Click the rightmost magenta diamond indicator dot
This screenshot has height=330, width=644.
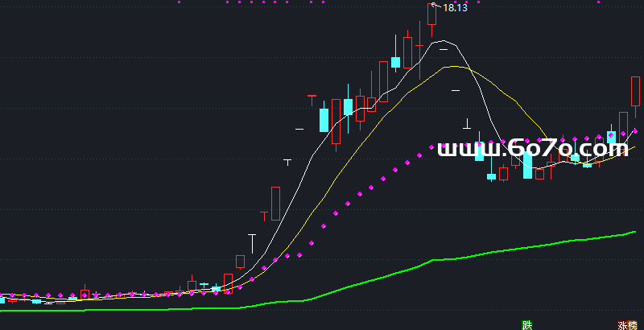pos(636,130)
